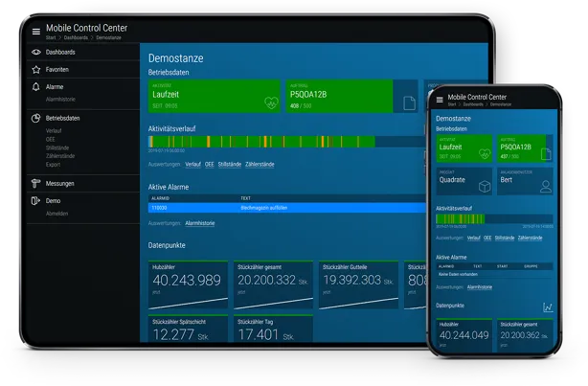This screenshot has height=386, width=588.
Task: Open Messungen in the sidebar
Action: click(x=59, y=184)
